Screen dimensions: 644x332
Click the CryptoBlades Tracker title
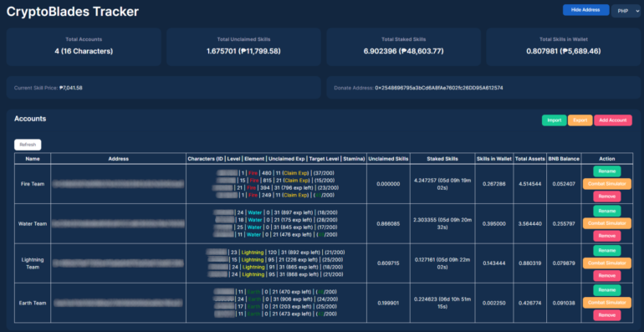[73, 12]
